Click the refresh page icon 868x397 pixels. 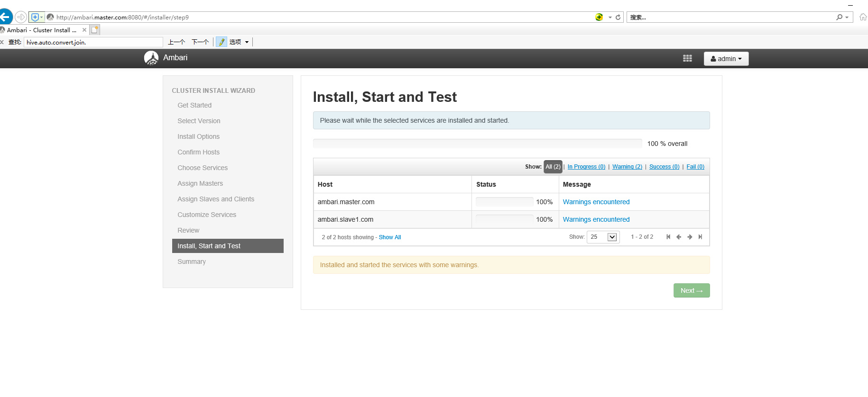pyautogui.click(x=618, y=17)
